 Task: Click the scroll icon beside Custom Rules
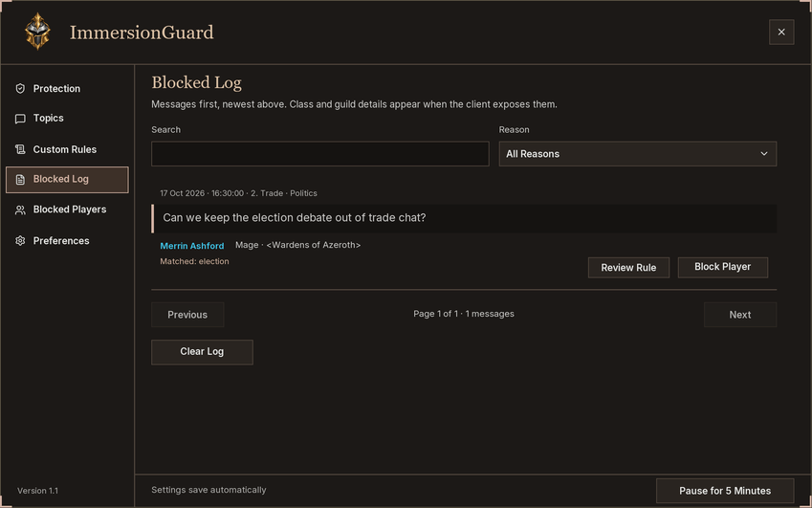point(20,149)
